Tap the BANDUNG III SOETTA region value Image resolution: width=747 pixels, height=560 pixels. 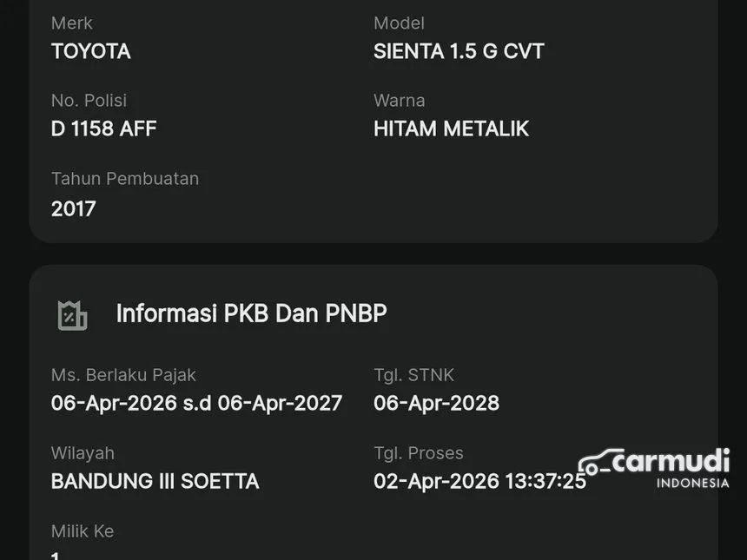155,481
